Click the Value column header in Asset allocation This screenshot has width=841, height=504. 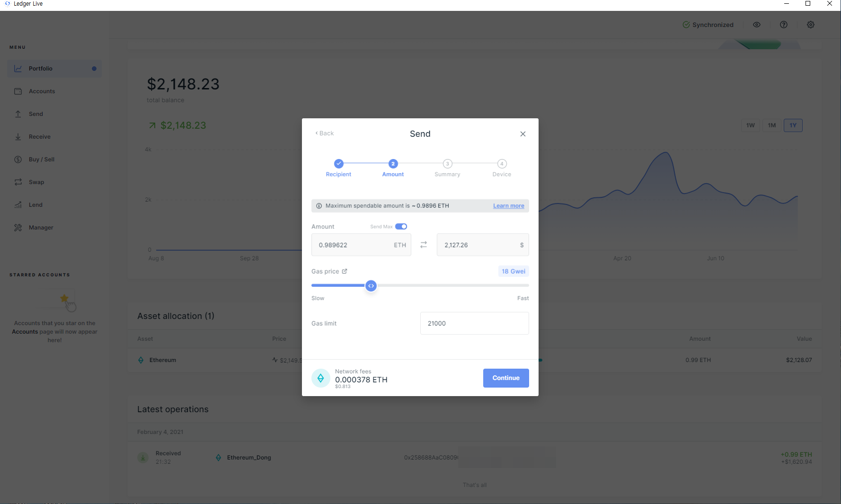tap(804, 339)
